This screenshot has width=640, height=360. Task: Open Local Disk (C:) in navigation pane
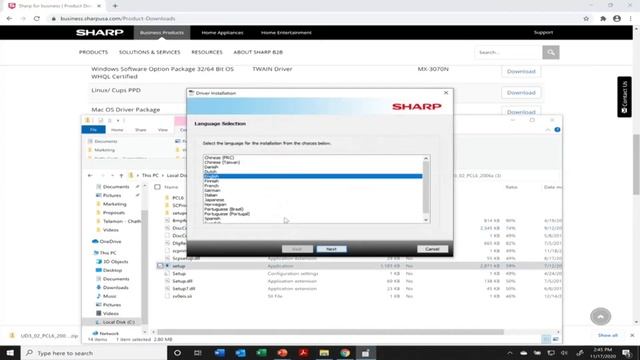point(118,322)
